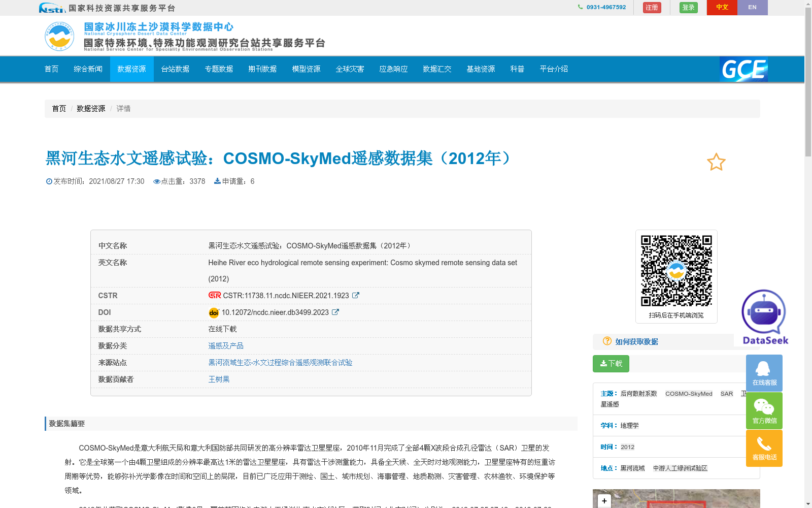Screen dimensions: 812x508
Task: Open 科普 menu item
Action: coord(517,69)
